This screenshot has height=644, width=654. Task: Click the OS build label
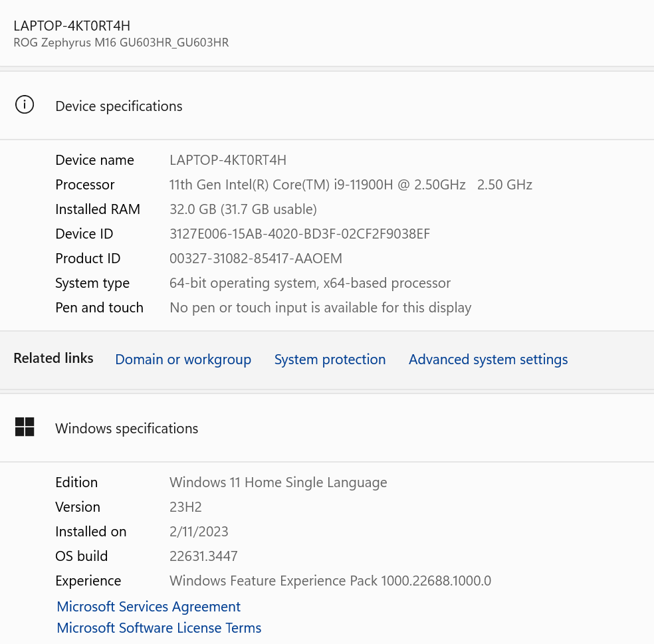(82, 556)
